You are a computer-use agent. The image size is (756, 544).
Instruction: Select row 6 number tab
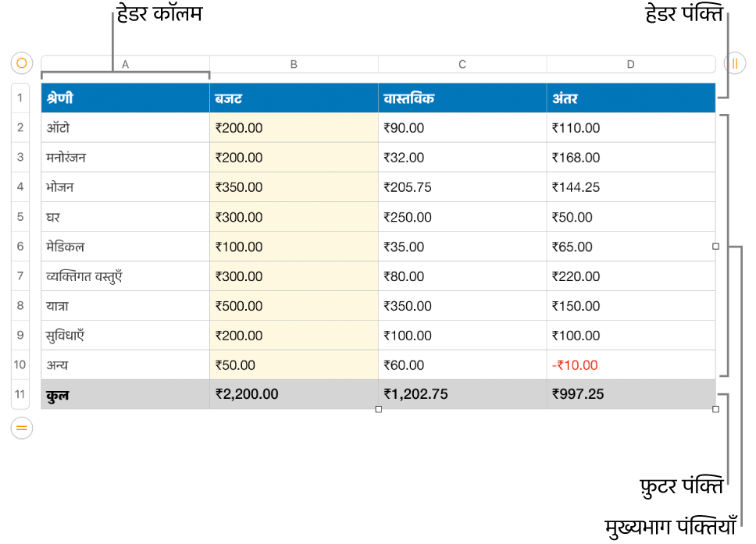(x=20, y=246)
